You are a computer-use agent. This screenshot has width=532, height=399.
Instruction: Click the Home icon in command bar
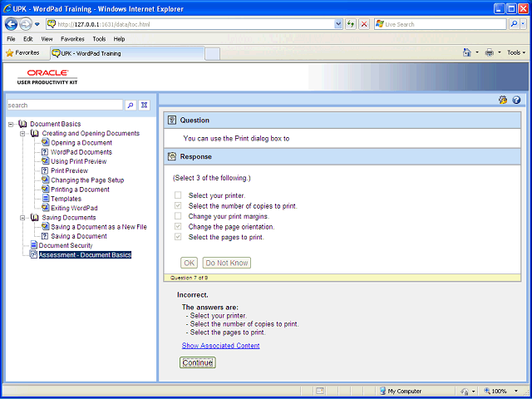467,52
